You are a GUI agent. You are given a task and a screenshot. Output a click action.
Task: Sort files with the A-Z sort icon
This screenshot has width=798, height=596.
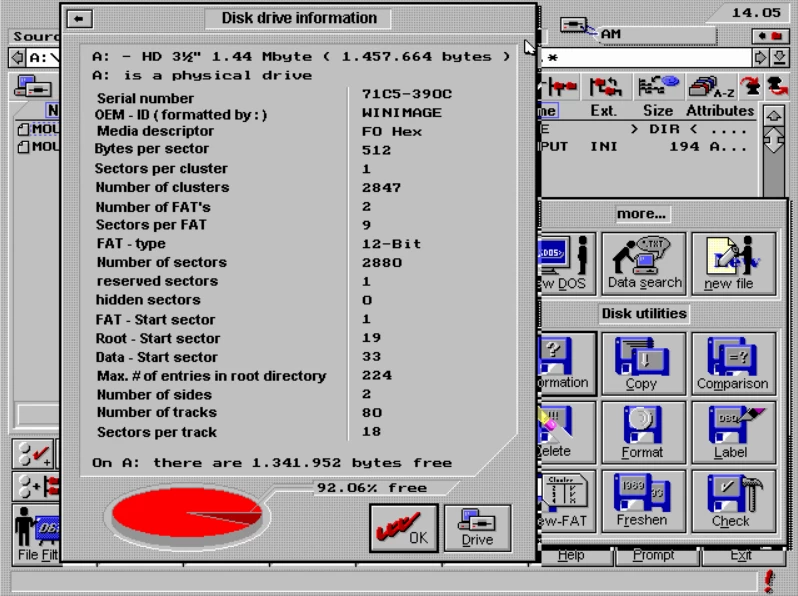click(x=710, y=87)
